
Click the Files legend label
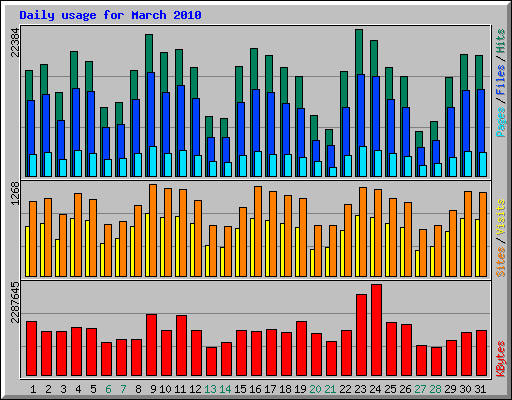501,80
